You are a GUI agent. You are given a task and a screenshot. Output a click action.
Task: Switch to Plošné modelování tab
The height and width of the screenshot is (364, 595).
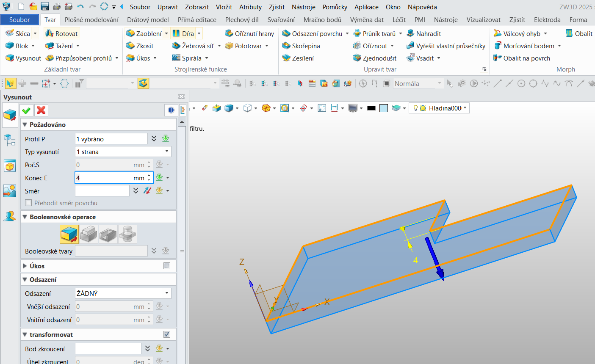click(91, 19)
